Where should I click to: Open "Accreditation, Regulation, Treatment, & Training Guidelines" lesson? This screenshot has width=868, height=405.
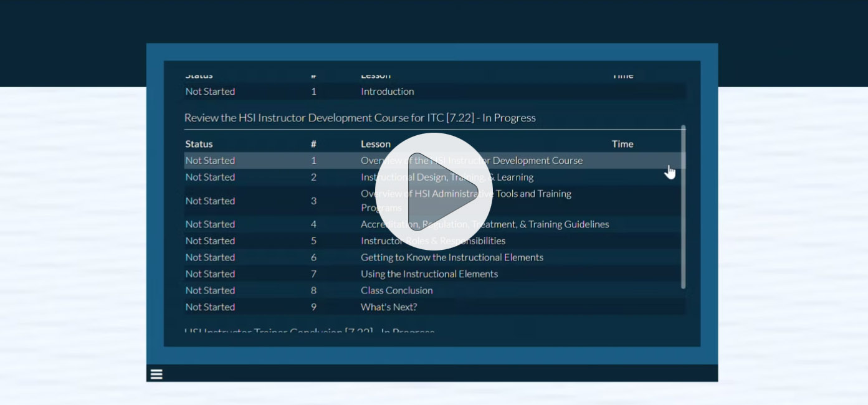(485, 224)
